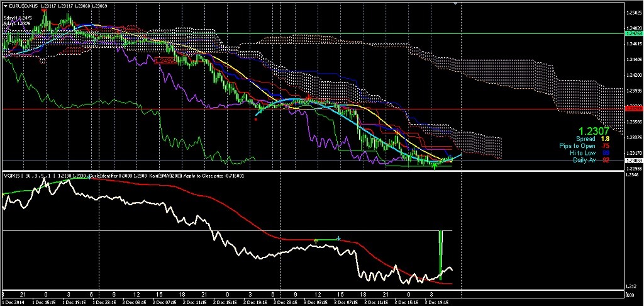The height and width of the screenshot is (306, 644).
Task: Select the red dot below the cyan curve start
Action: [x=256, y=120]
